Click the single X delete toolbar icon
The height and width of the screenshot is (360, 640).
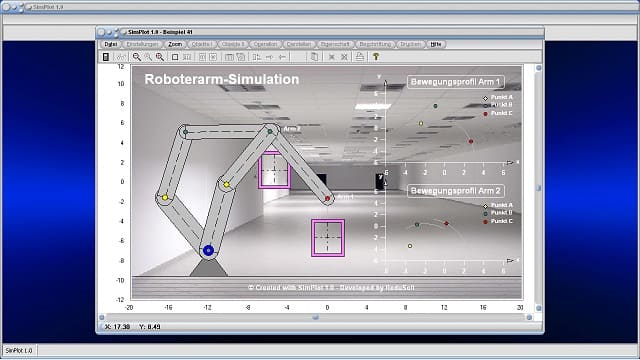tap(332, 57)
